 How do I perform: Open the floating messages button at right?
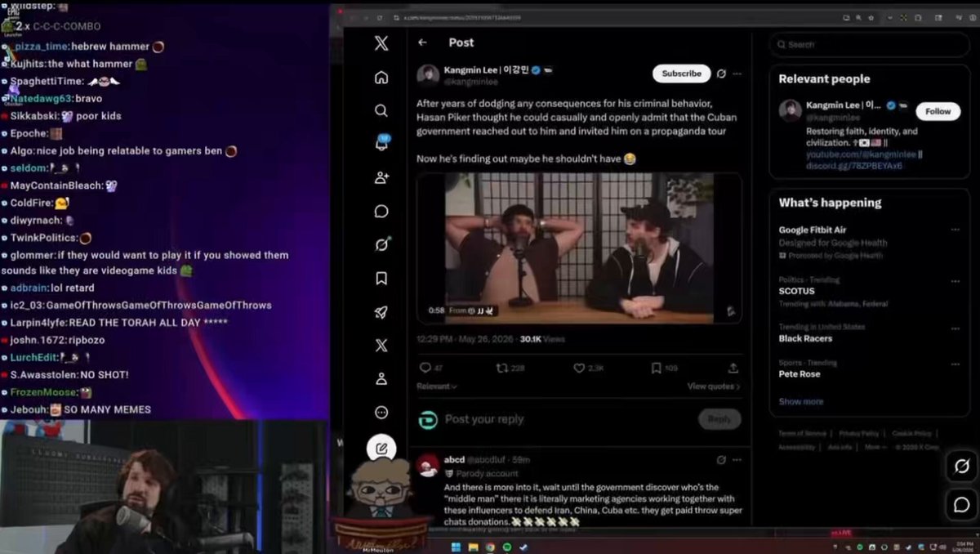[x=962, y=505]
